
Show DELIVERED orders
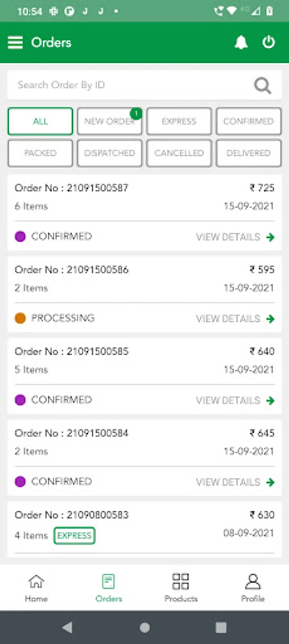coord(249,153)
